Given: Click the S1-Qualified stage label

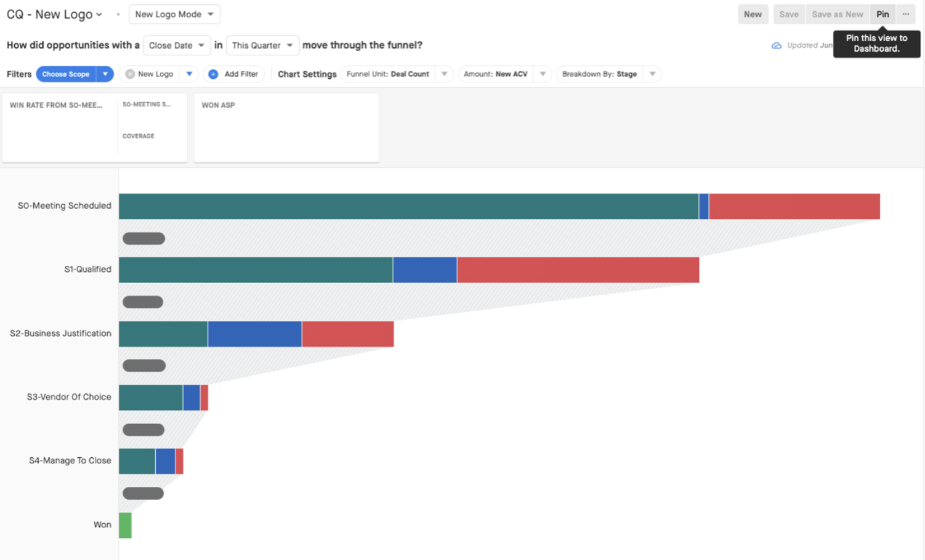Looking at the screenshot, I should 87,270.
